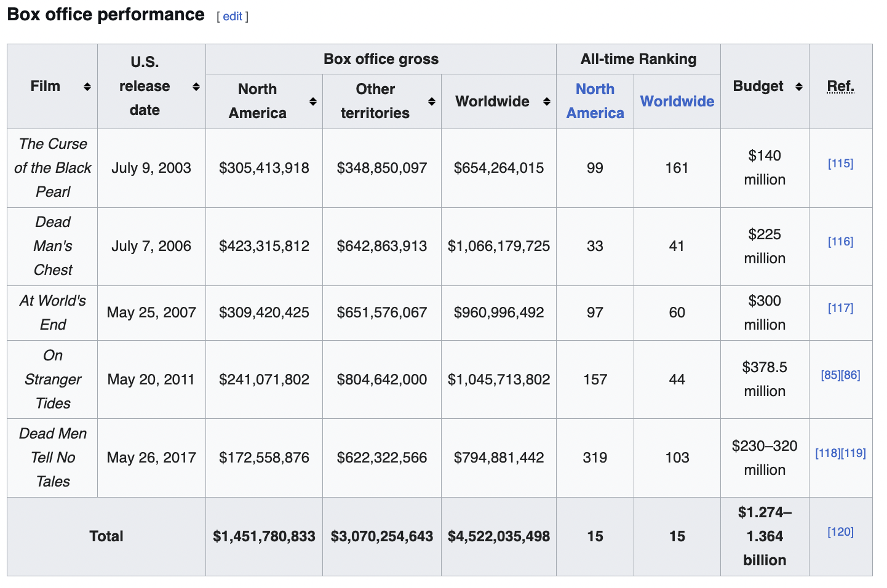Open reference 118 citation

[827, 453]
